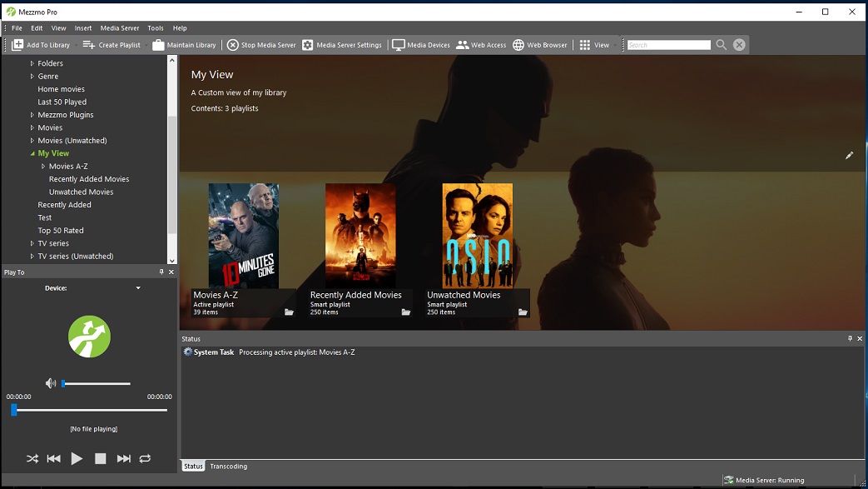Select Top 50 Rated playlist

[x=61, y=231]
